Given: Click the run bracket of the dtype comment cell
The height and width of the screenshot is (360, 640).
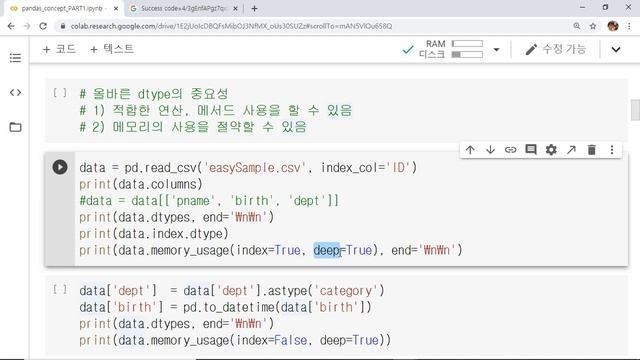Looking at the screenshot, I should click(60, 93).
